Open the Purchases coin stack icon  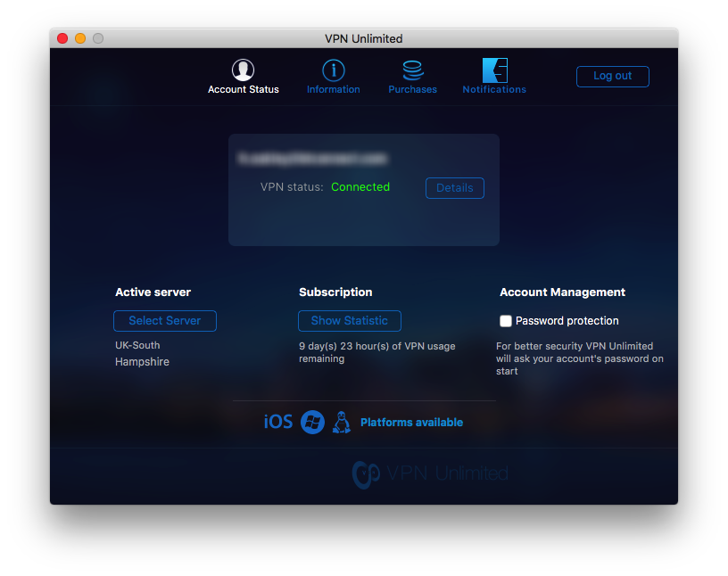pyautogui.click(x=412, y=70)
